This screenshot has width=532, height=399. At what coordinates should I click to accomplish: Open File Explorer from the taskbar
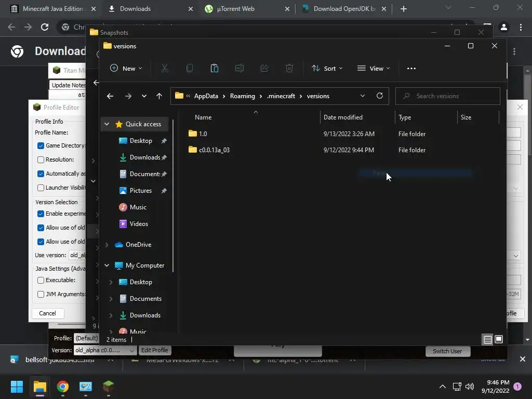tap(39, 387)
